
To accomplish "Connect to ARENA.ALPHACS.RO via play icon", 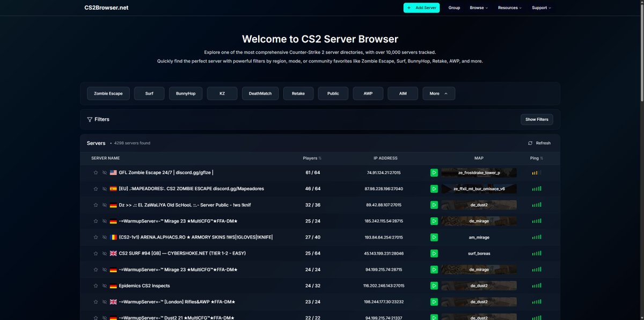I will coord(434,237).
